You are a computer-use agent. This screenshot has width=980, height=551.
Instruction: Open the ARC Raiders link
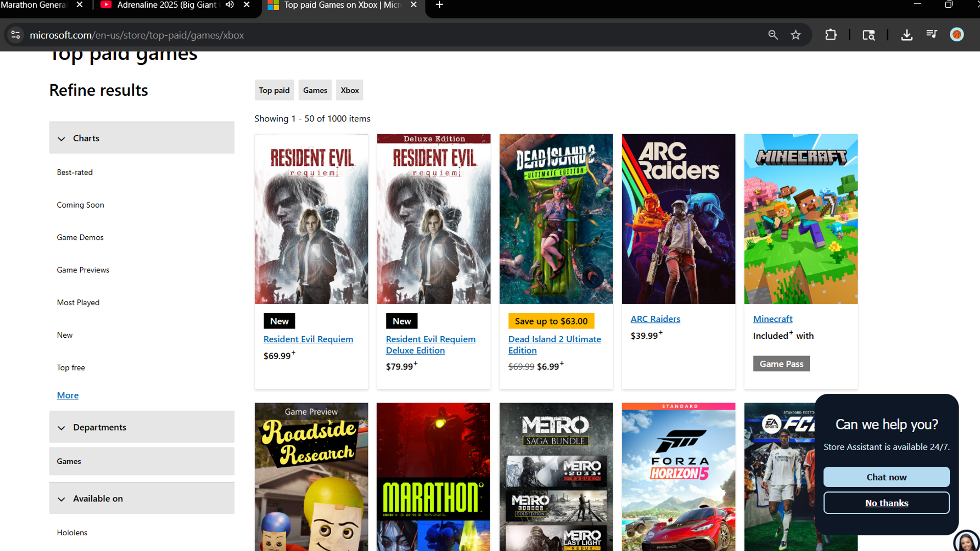655,319
